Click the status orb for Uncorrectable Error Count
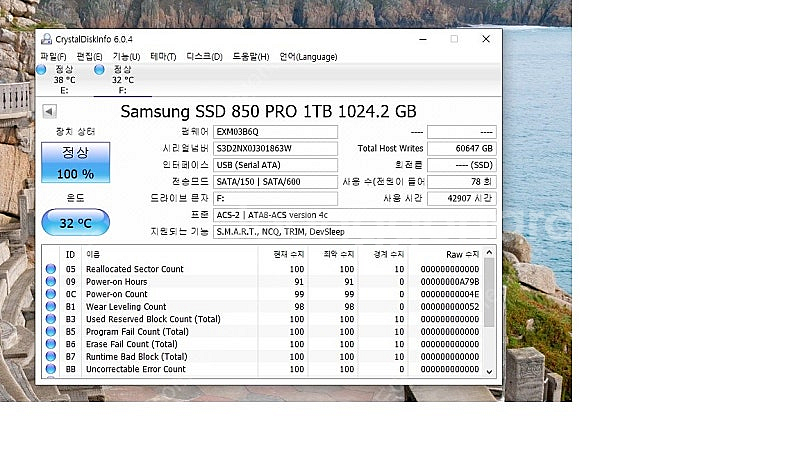Viewport: 800px width, 450px height. (51, 369)
